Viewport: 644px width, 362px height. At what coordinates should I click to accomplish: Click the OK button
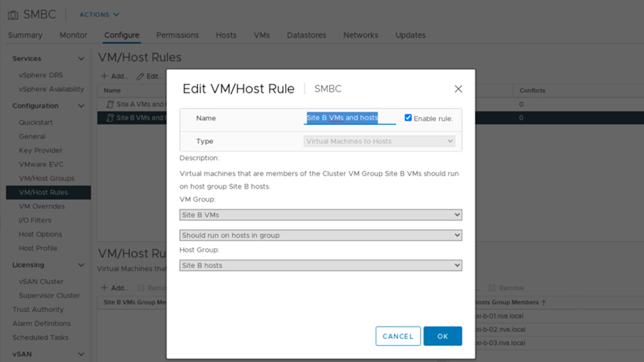pyautogui.click(x=442, y=337)
